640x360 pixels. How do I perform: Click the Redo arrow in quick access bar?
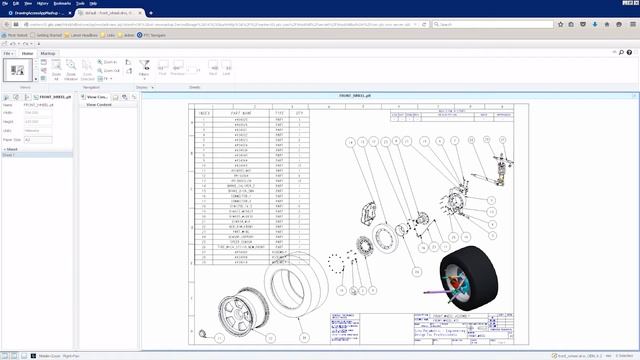click(x=25, y=44)
